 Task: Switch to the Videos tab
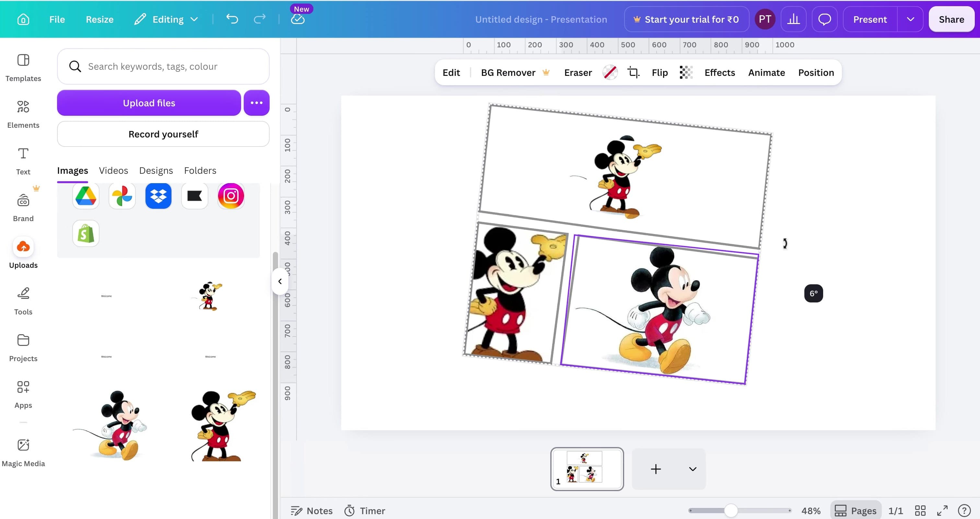click(x=113, y=171)
